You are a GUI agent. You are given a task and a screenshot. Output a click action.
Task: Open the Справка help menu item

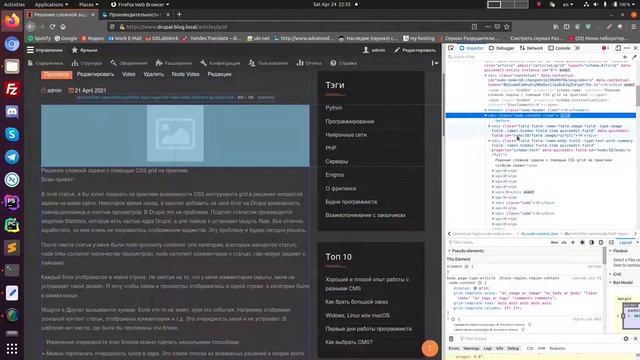[x=344, y=63]
